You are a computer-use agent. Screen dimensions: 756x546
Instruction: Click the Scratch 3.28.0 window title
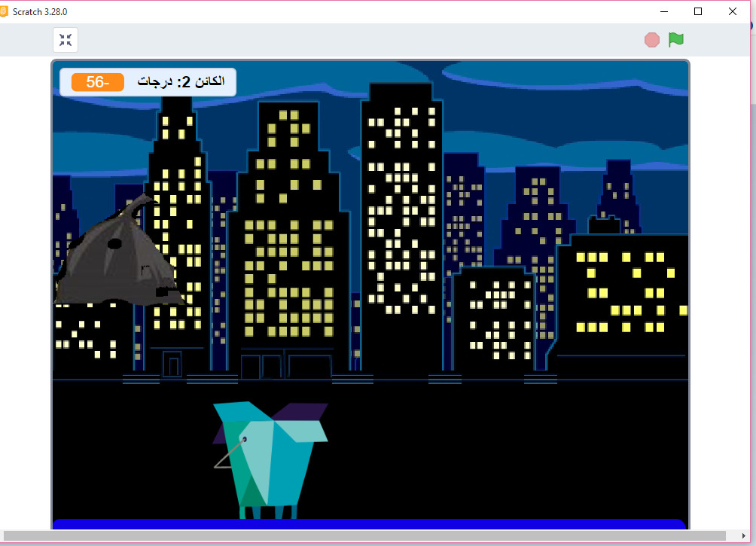[x=40, y=12]
